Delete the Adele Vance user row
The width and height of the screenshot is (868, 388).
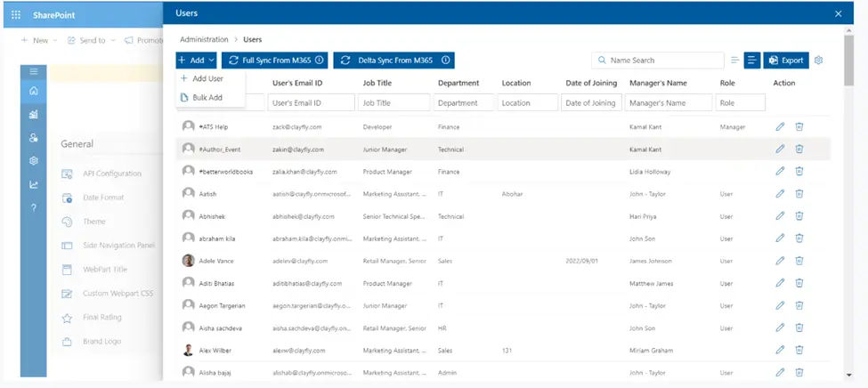799,261
